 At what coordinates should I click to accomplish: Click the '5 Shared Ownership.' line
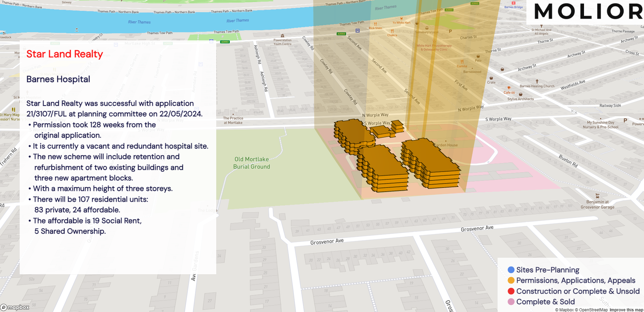[70, 231]
